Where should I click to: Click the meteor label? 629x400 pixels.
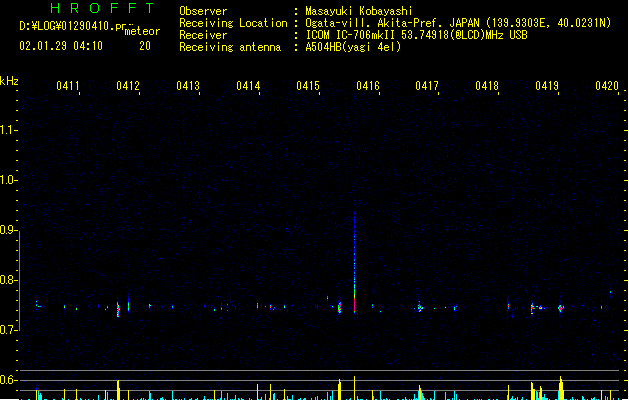(x=142, y=31)
